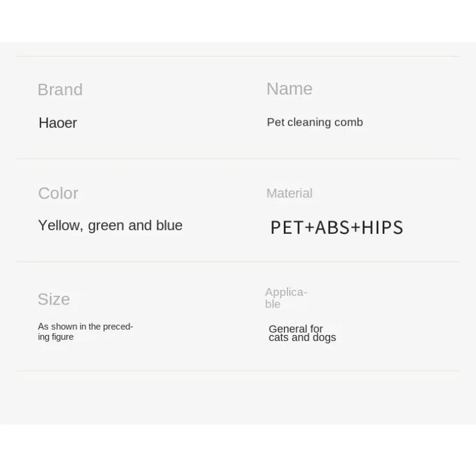The width and height of the screenshot is (476, 476).
Task: Select 'As shown in the preceding figure'
Action: point(85,331)
